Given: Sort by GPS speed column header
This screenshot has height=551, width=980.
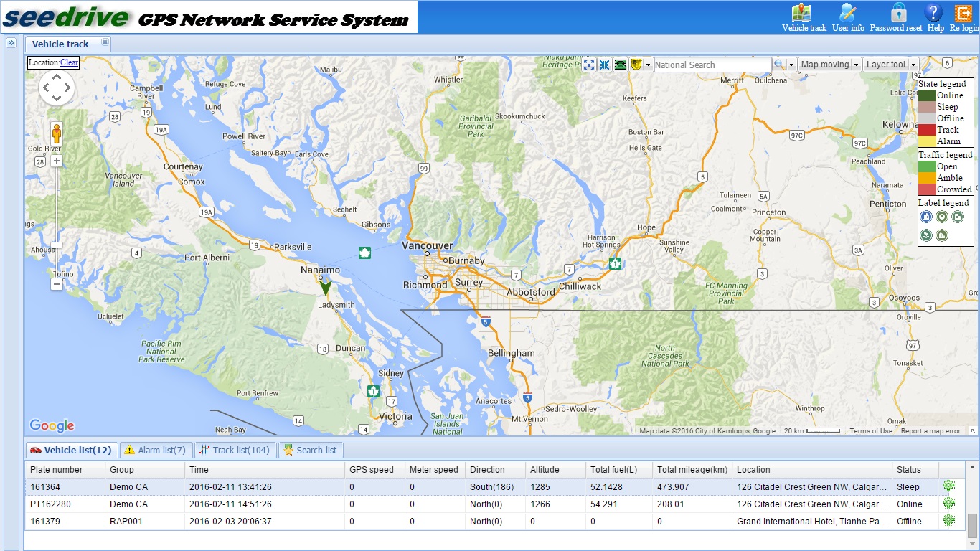Looking at the screenshot, I should 374,470.
